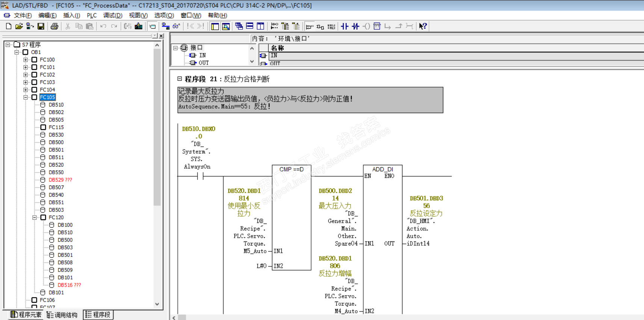Viewport: 644px width, 320px height.
Task: Click the context help arrow icon
Action: click(423, 26)
